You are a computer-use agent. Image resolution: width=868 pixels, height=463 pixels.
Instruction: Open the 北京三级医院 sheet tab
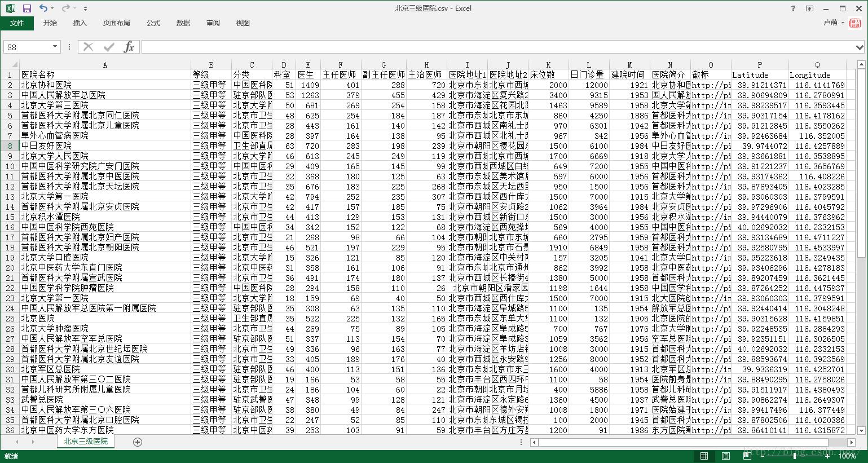pyautogui.click(x=86, y=442)
